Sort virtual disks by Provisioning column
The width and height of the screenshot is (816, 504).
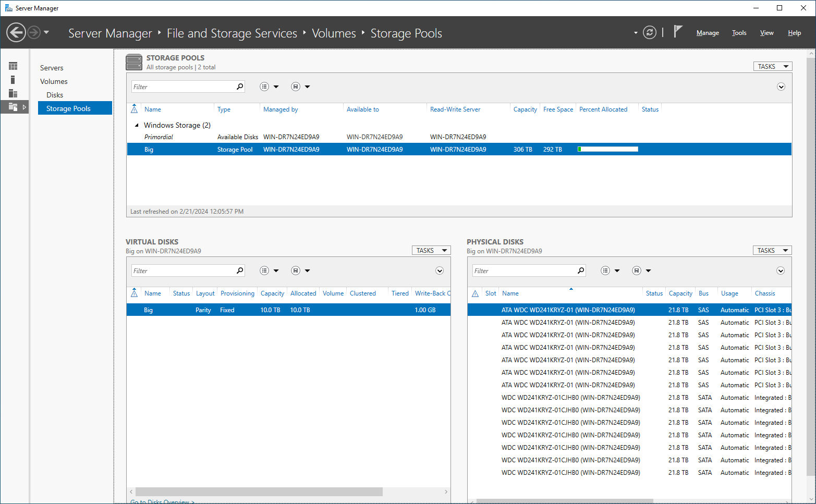(x=237, y=293)
